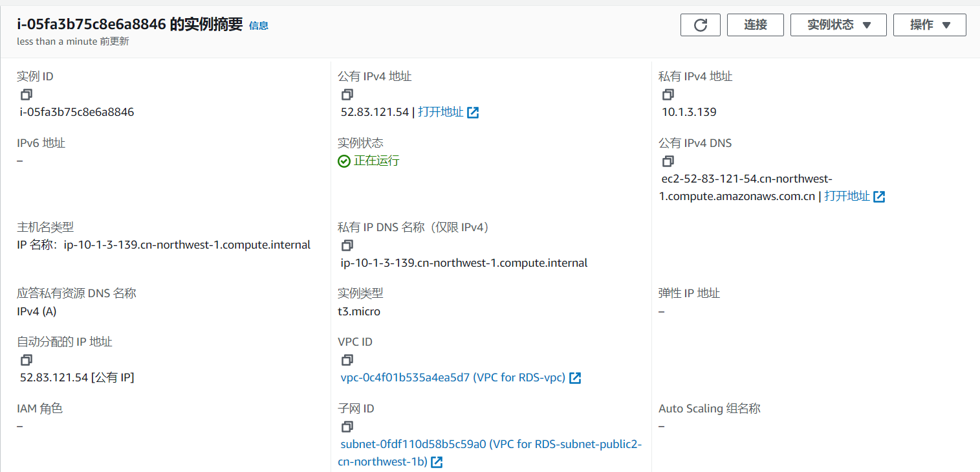
Task: Click external-link icon beside public DNS 打开地址
Action: coord(879,197)
